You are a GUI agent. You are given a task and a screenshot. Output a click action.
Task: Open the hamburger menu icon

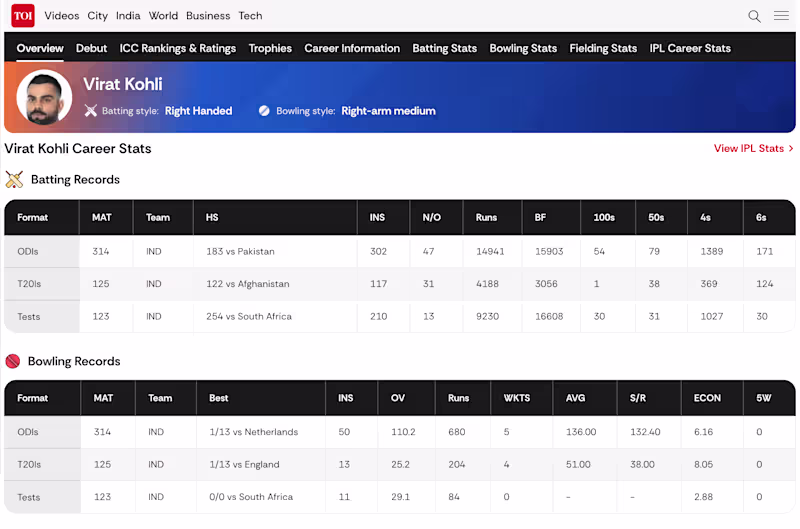[x=781, y=16]
